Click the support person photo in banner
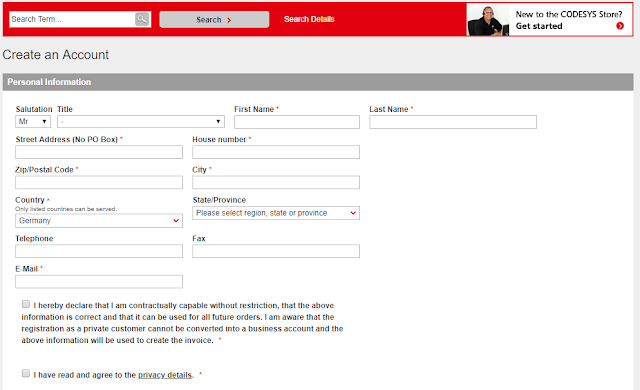Image resolution: width=640 pixels, height=390 pixels. (488, 20)
